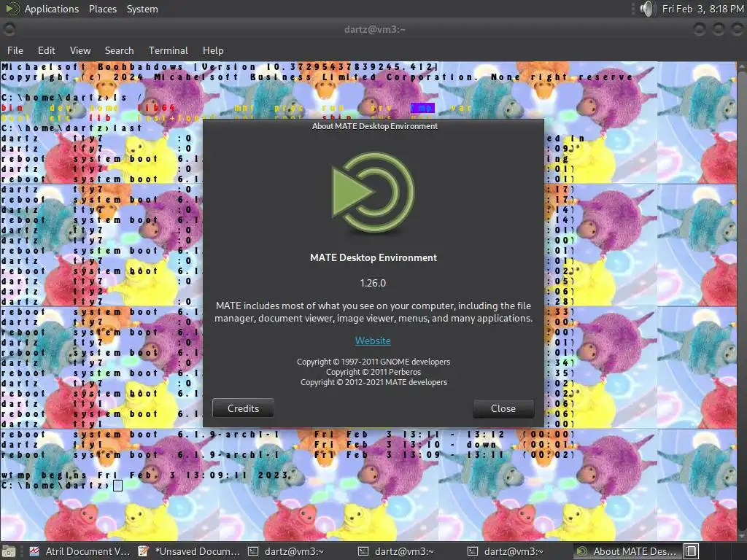
Task: Click the terminal vertical scrollbar
Action: point(742,301)
